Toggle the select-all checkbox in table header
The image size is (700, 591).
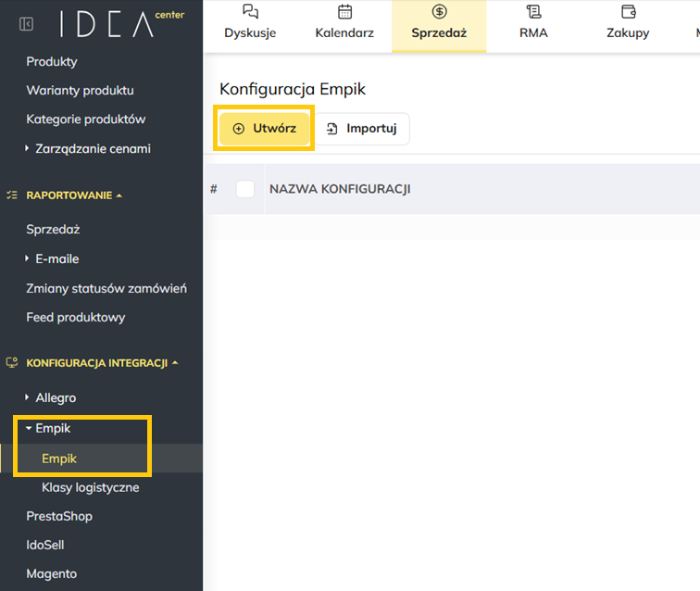coord(245,189)
